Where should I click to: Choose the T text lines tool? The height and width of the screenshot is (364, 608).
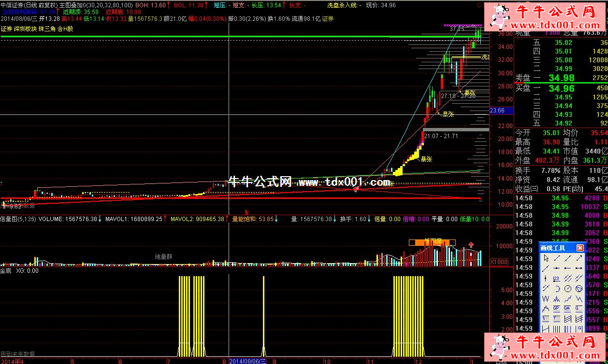coord(556,319)
